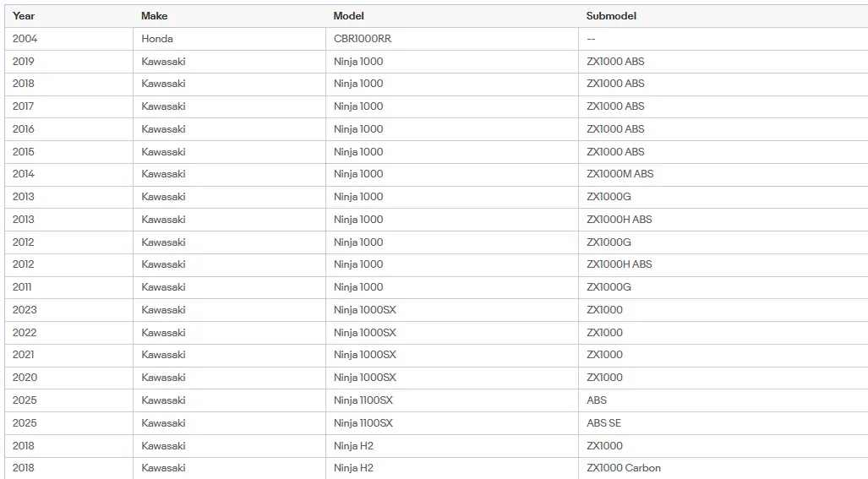Image resolution: width=868 pixels, height=479 pixels.
Task: Select Ninja 1000SX in the 2023 row
Action: pos(365,309)
